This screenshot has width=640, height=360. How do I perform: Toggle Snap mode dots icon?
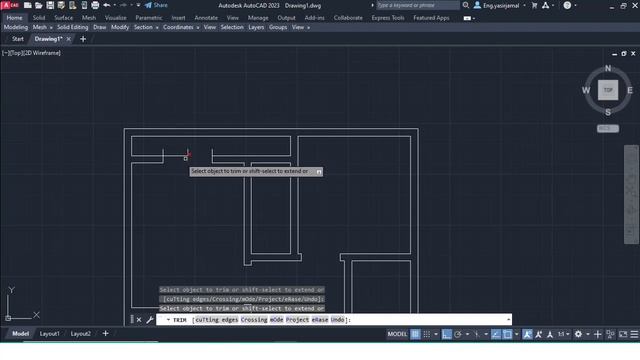click(x=427, y=334)
